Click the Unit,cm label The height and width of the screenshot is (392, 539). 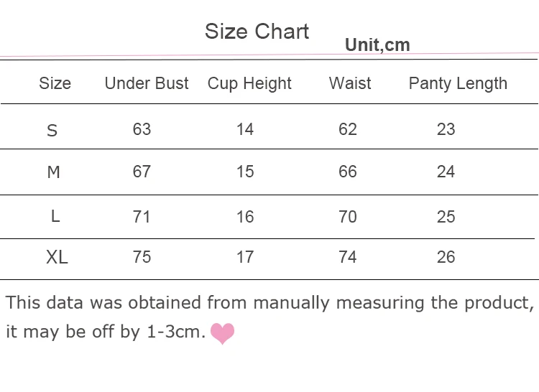(x=377, y=45)
